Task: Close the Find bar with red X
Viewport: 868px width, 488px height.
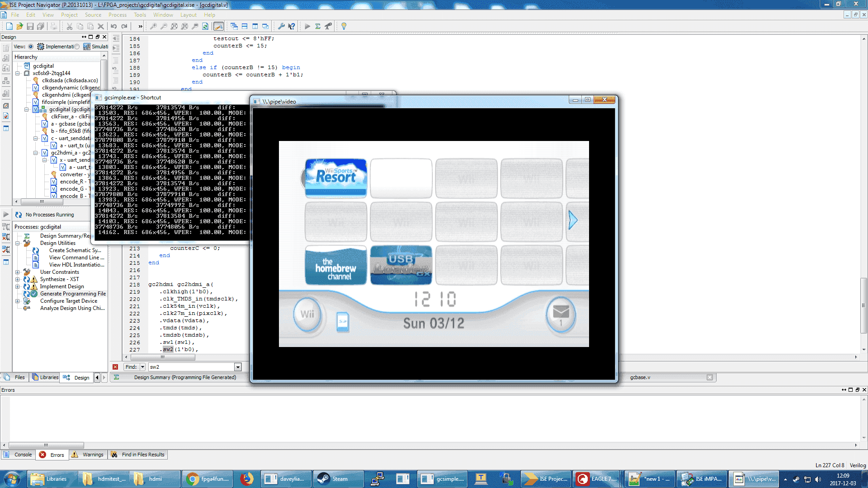Action: (x=116, y=367)
